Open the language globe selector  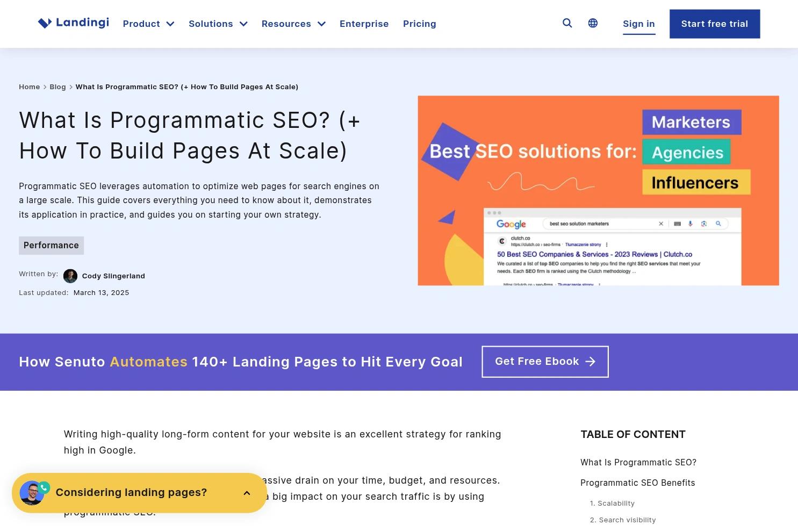[x=593, y=23]
